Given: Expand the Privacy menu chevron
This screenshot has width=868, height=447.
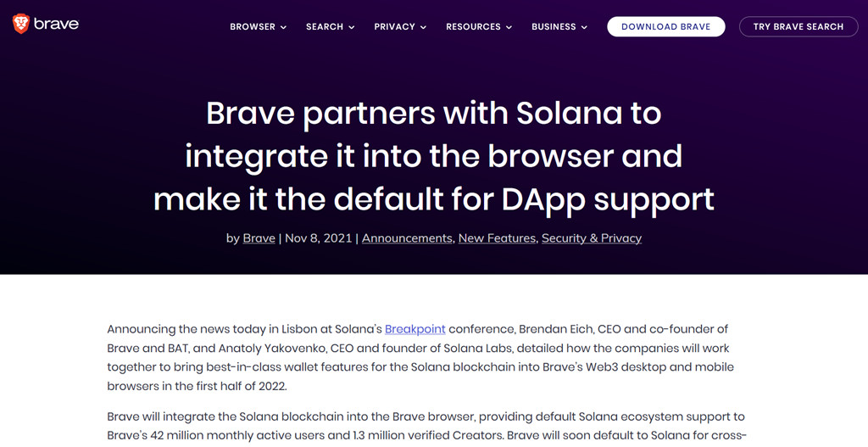Looking at the screenshot, I should point(424,27).
